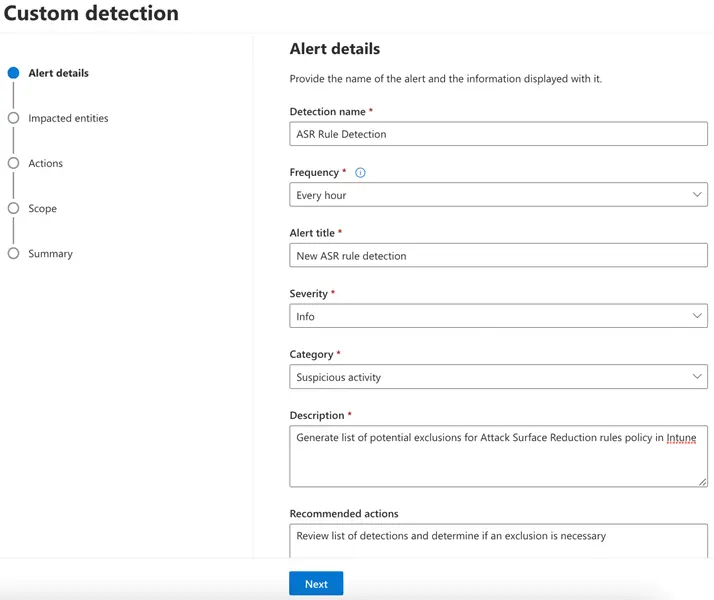Expand the Frequency dropdown chevron
Image resolution: width=714 pixels, height=600 pixels.
(697, 195)
